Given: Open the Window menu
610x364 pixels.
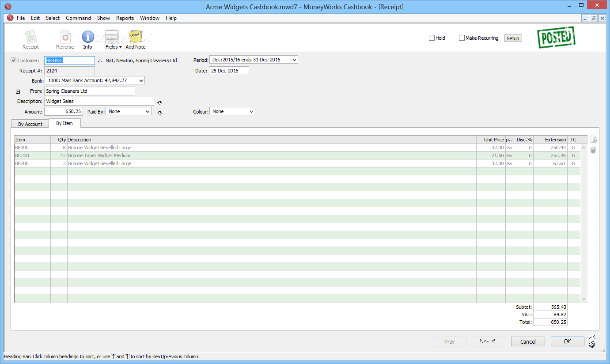Looking at the screenshot, I should tap(150, 18).
